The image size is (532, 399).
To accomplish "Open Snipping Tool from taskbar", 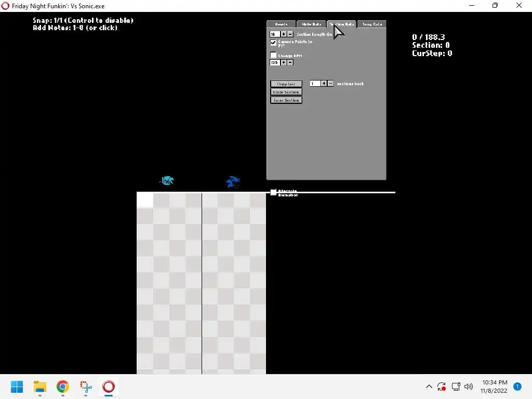I will tap(86, 387).
